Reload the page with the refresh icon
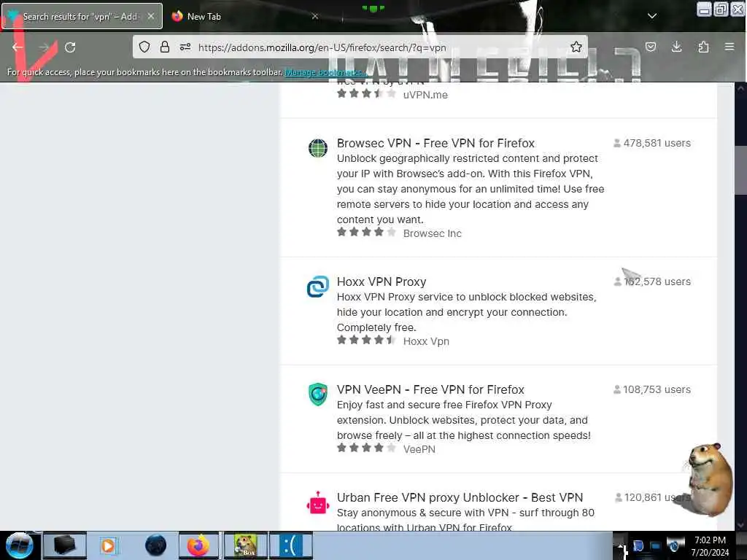 [70, 47]
